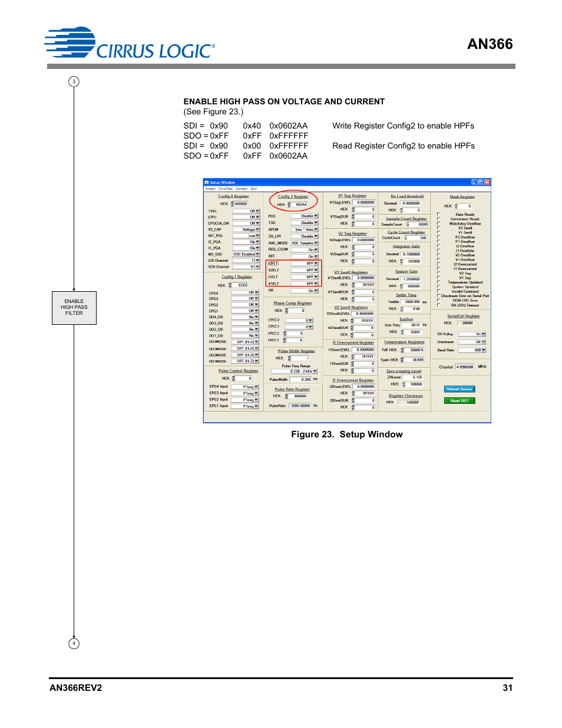
Task: Open the Baud Rate dropdown
Action: click(473, 350)
